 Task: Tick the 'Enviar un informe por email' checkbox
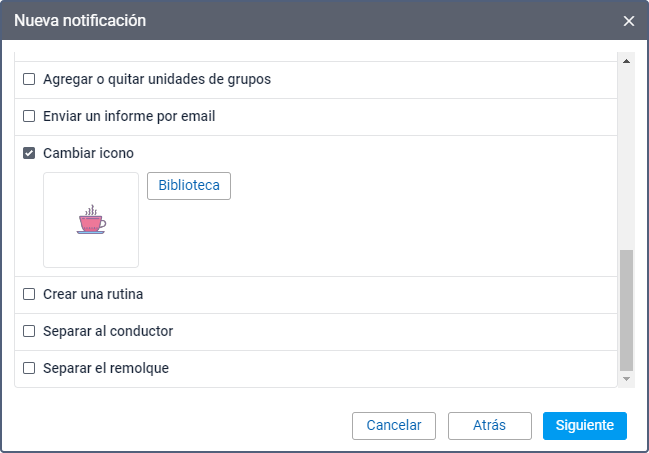30,116
